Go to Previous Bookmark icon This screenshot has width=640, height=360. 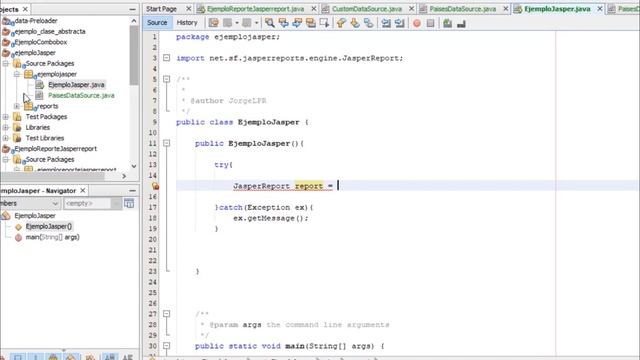point(341,23)
